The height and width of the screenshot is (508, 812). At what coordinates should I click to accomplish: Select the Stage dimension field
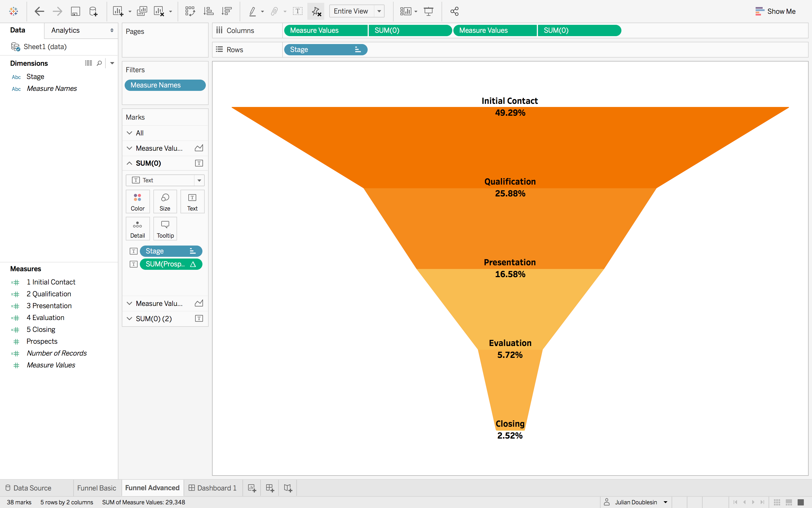point(35,76)
